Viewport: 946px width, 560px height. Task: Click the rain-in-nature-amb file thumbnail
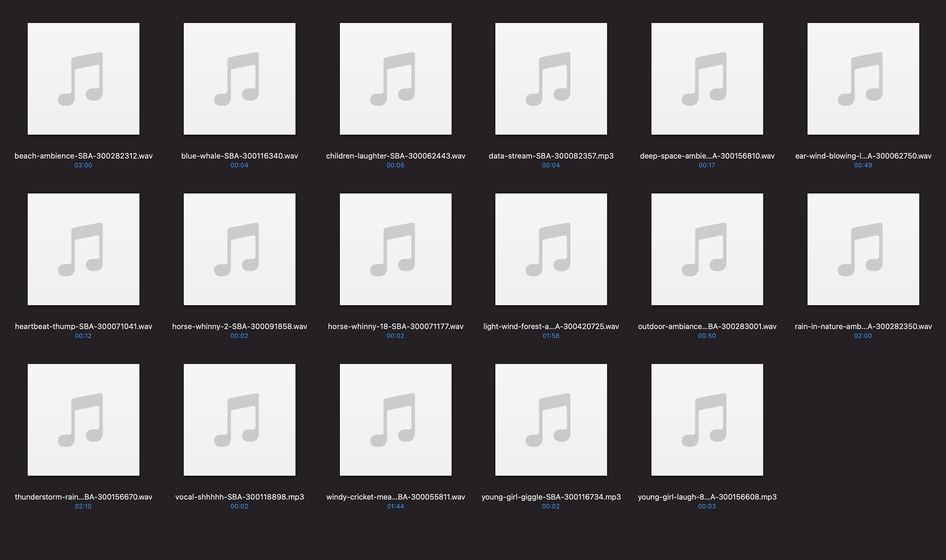click(863, 249)
